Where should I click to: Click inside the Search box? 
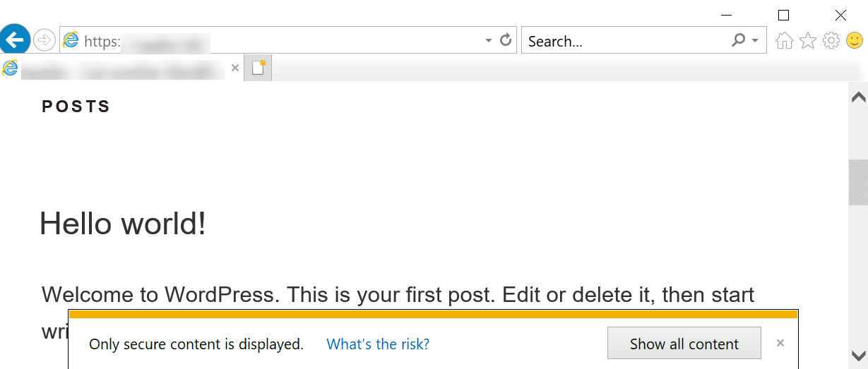pos(625,41)
